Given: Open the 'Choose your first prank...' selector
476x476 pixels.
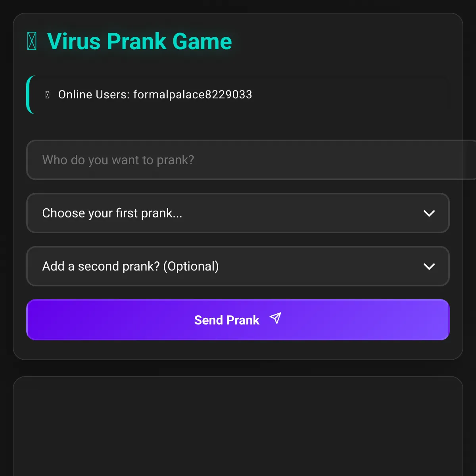Looking at the screenshot, I should (237, 213).
